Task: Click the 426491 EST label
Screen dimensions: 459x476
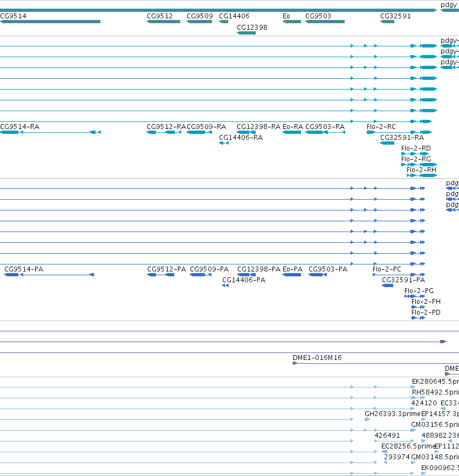Action: point(387,436)
